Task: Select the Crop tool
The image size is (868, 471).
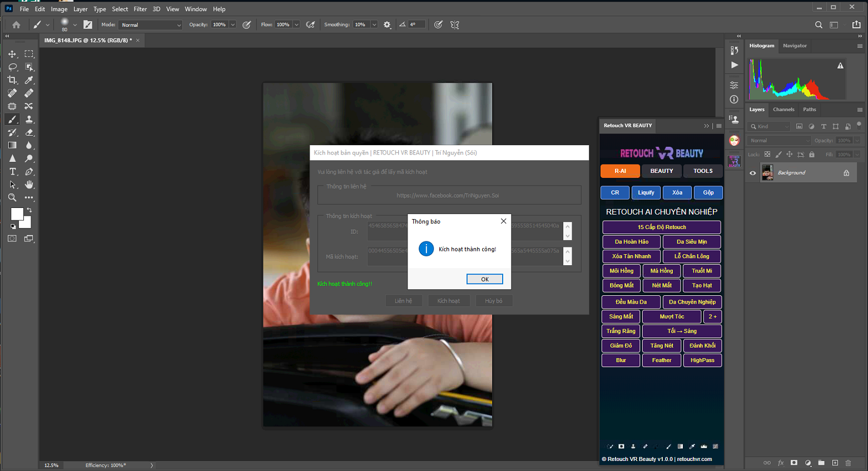Action: click(12, 80)
